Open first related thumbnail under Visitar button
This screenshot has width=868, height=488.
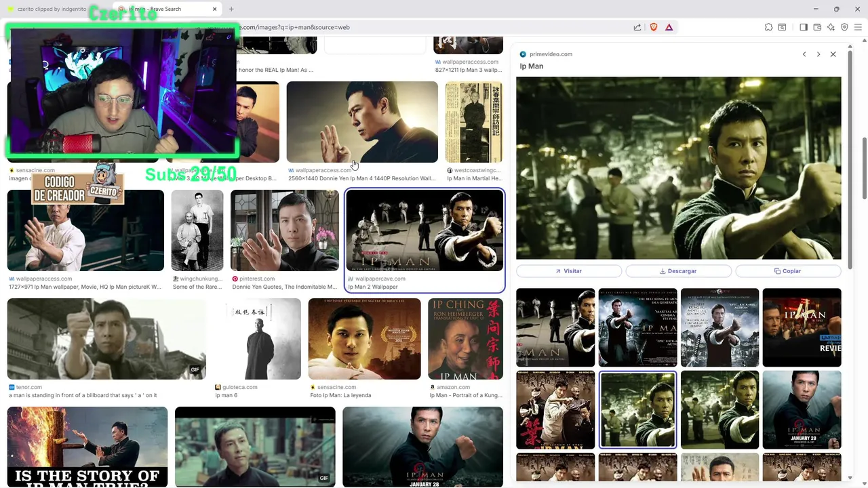coord(555,327)
